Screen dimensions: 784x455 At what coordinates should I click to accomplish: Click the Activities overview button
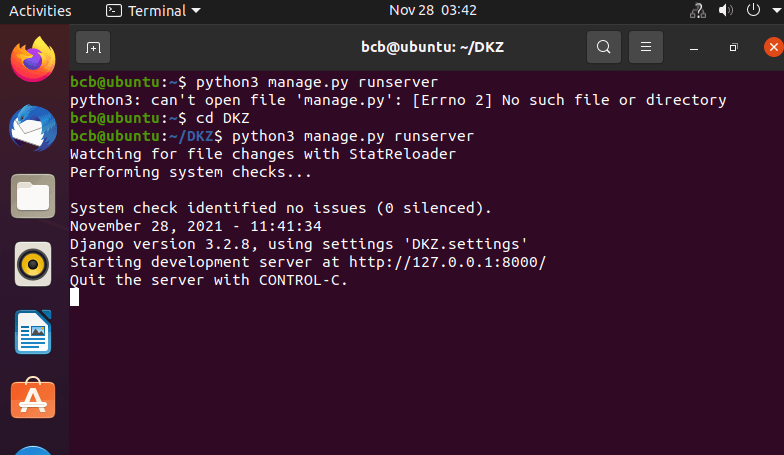point(40,11)
